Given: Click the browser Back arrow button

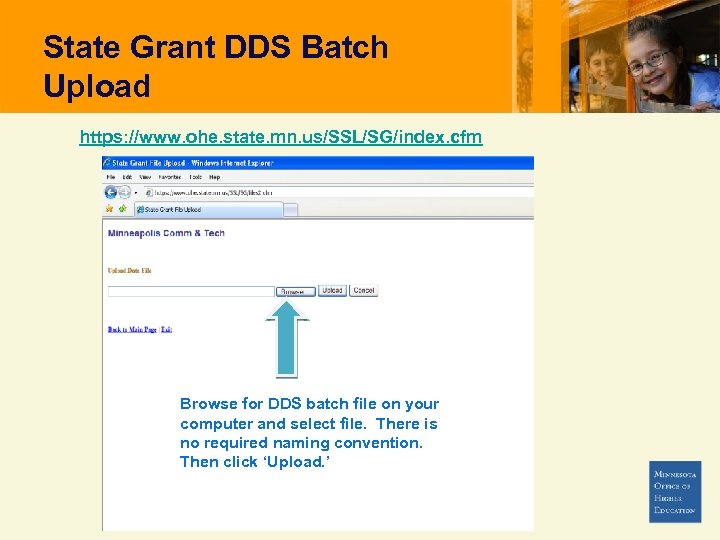Looking at the screenshot, I should pyautogui.click(x=111, y=192).
